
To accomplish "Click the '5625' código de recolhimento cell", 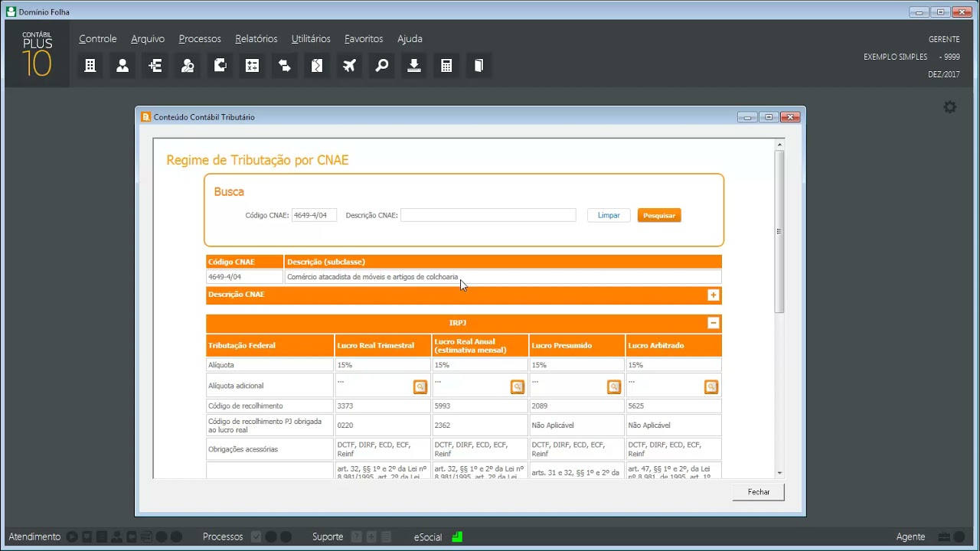I will [674, 406].
